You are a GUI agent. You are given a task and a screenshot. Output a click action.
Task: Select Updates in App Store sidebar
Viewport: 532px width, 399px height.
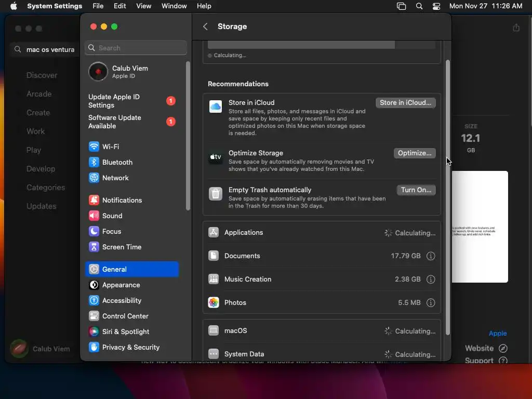pyautogui.click(x=42, y=206)
